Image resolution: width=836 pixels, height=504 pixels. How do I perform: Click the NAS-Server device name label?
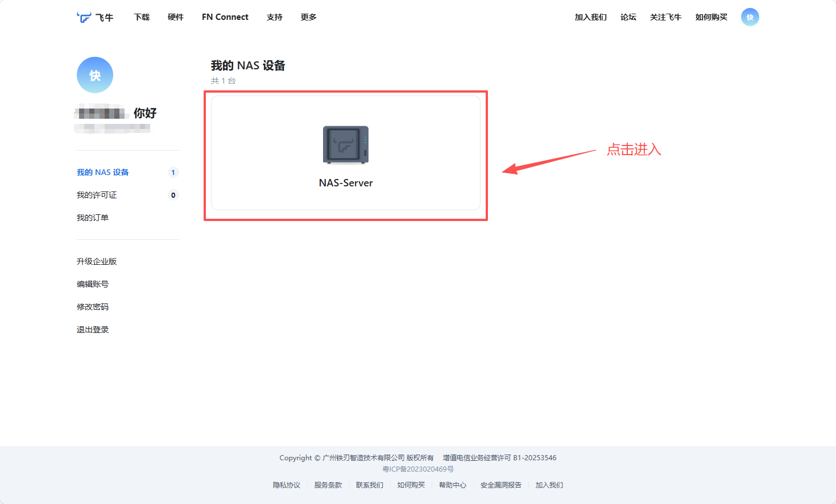click(x=346, y=183)
